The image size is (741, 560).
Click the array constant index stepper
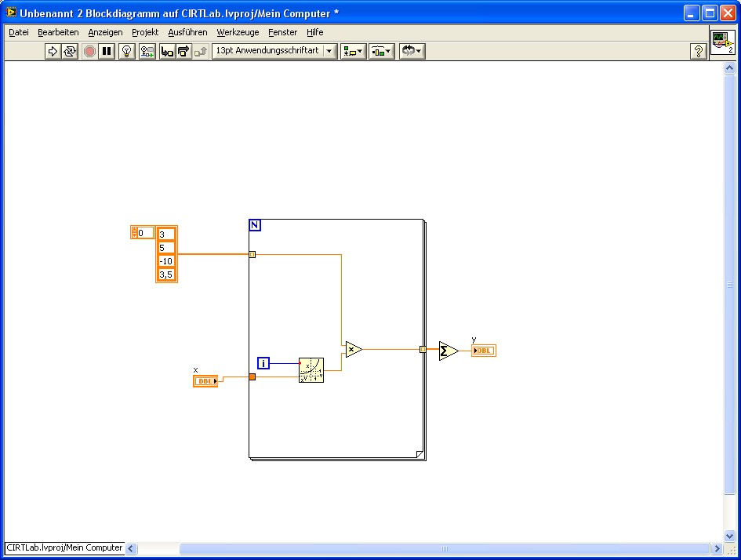click(x=134, y=232)
